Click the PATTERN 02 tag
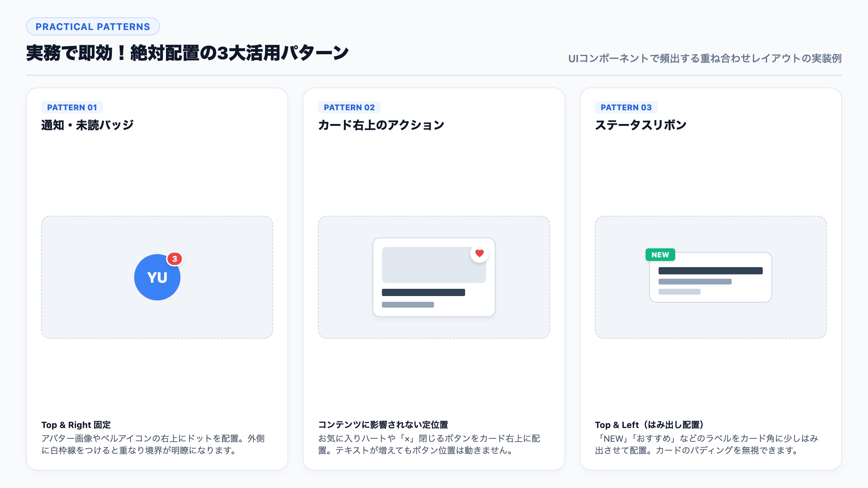 [349, 107]
